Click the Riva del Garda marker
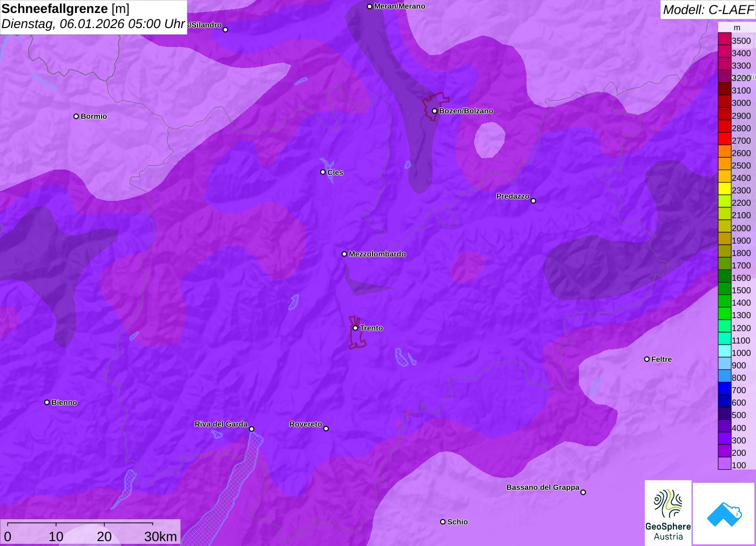Screen dimensions: 756x546 [x=252, y=429]
